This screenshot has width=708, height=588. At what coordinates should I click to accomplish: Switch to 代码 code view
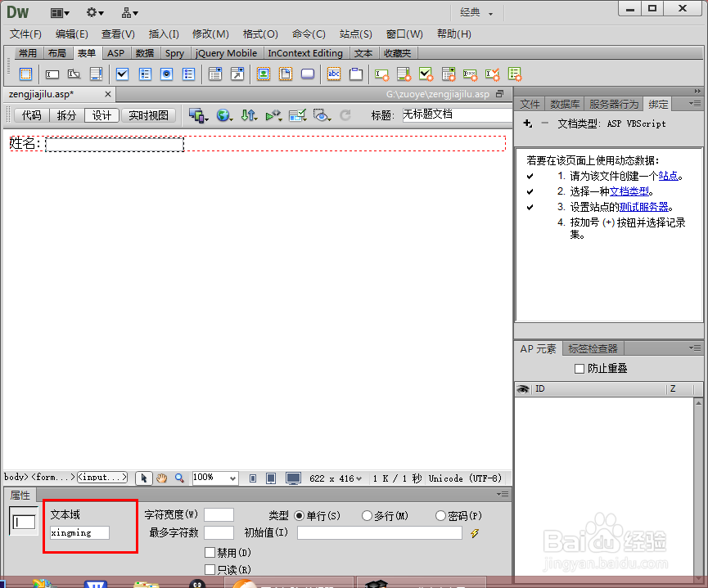[x=31, y=115]
